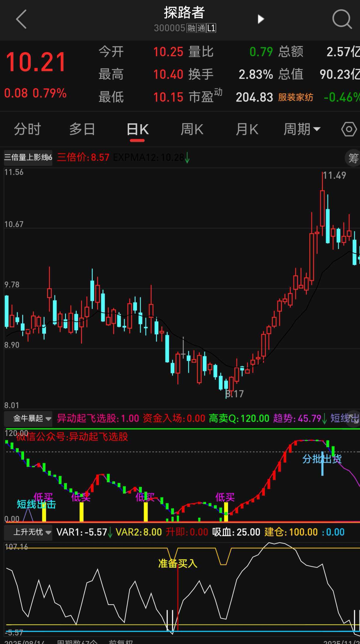Tap the 总额 value 2.57亿
This screenshot has height=644, width=360.
(343, 52)
